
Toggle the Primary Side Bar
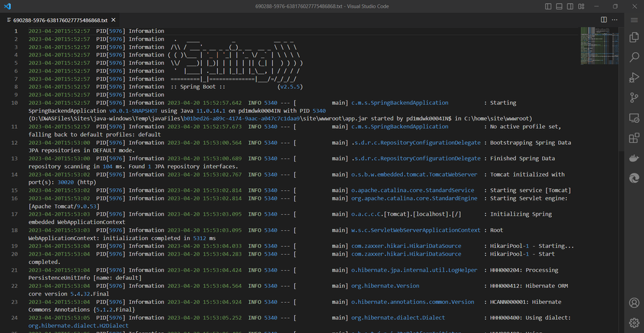point(549,6)
